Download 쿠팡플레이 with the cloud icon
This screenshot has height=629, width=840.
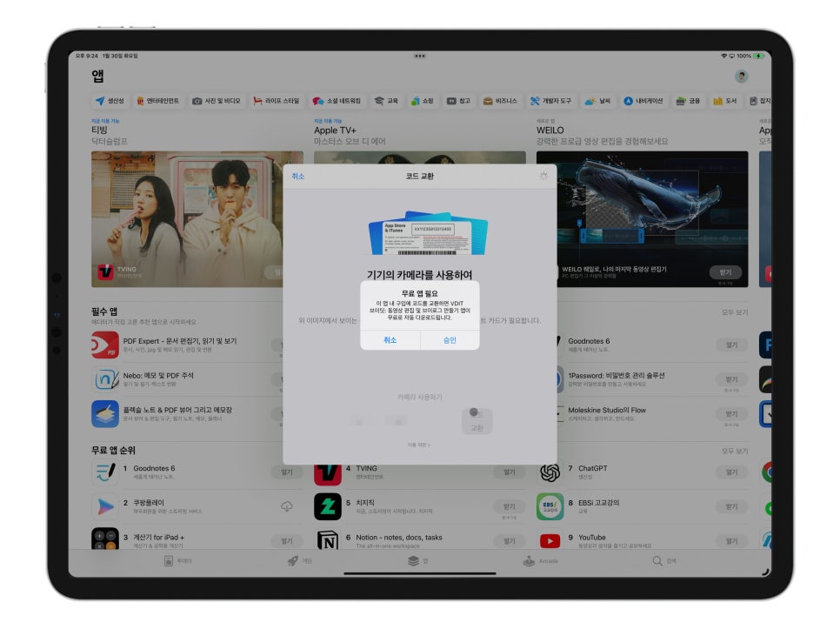[x=287, y=506]
